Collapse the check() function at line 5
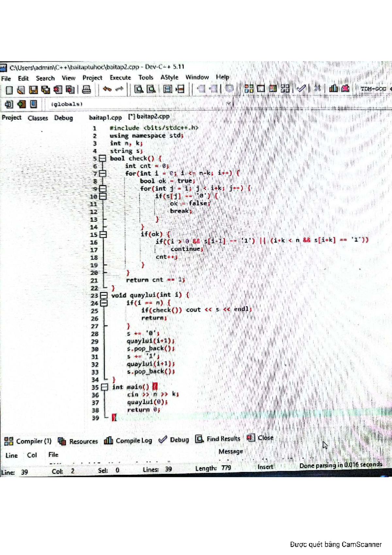 pos(103,158)
